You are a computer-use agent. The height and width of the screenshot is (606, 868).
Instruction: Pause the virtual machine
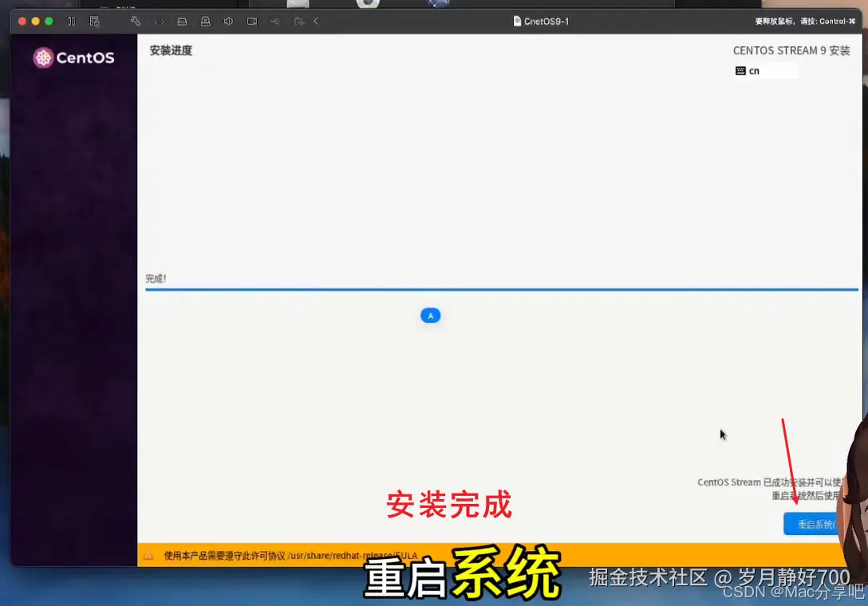[73, 22]
